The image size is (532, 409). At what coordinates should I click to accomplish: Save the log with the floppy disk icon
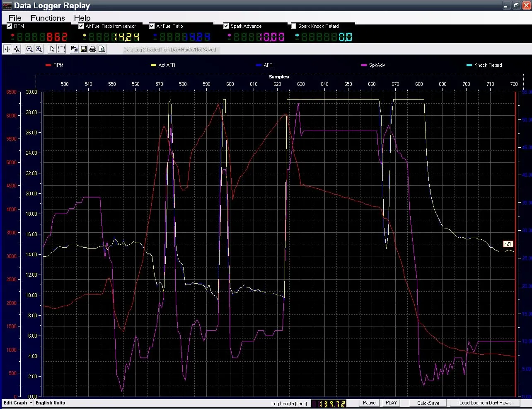point(83,49)
